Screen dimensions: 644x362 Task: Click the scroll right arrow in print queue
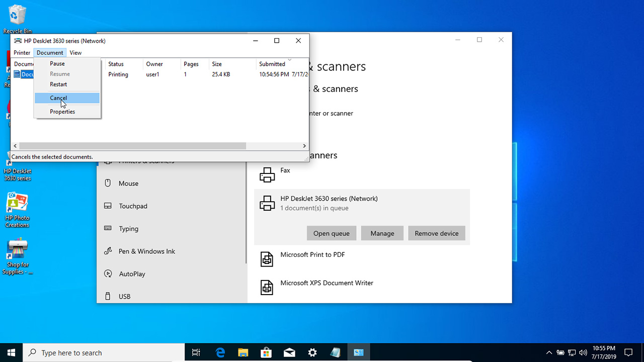coord(304,146)
